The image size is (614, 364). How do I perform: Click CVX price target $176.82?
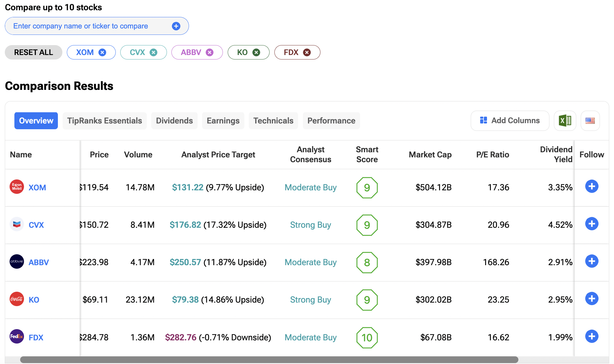click(x=185, y=225)
